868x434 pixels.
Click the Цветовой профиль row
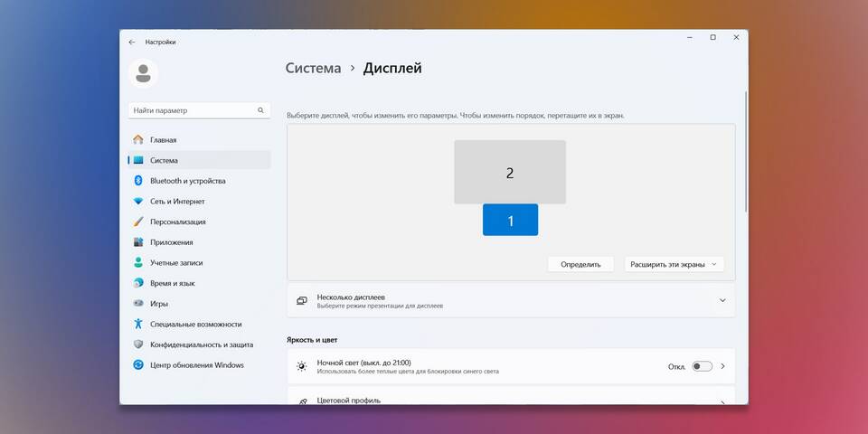pyautogui.click(x=511, y=396)
